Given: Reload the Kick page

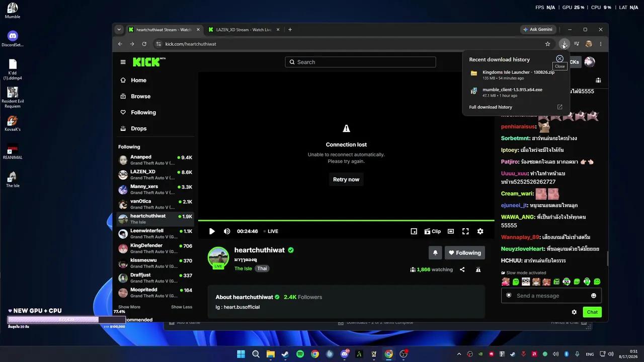Looking at the screenshot, I should point(144,44).
